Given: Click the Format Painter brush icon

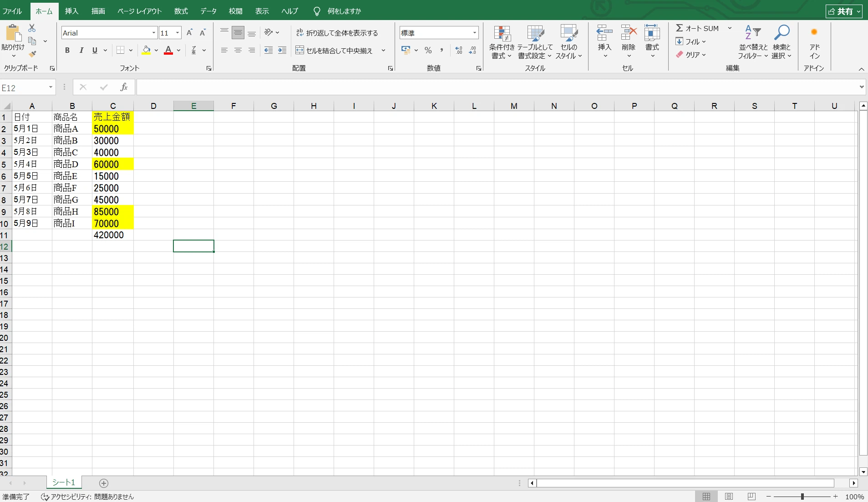Looking at the screenshot, I should coord(32,54).
